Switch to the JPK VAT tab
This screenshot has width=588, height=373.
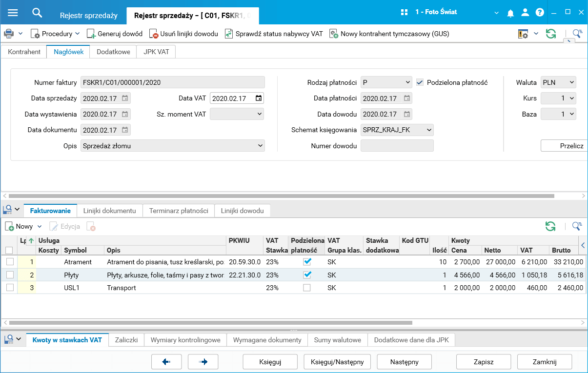pyautogui.click(x=156, y=52)
